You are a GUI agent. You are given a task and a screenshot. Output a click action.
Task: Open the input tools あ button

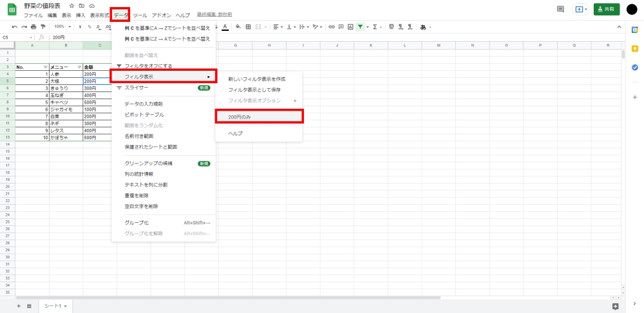click(x=423, y=26)
